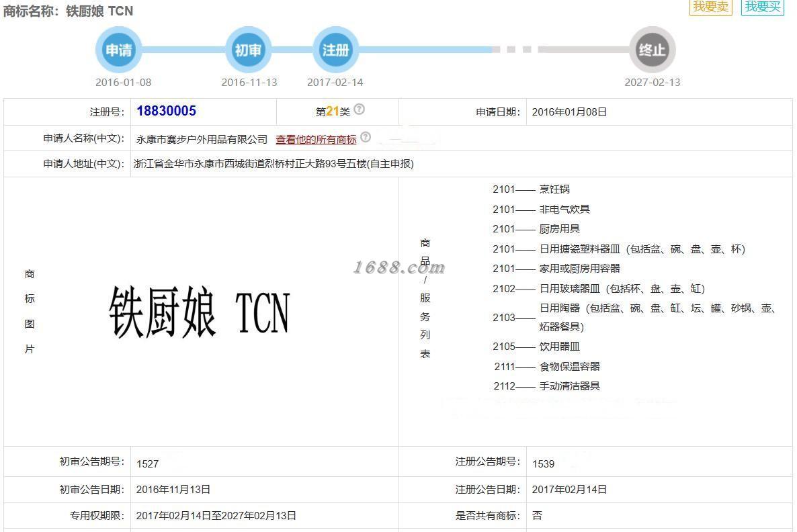Click the registration announcement date 2017年02月14日
Viewport: 797px width, 532px height.
(569, 489)
